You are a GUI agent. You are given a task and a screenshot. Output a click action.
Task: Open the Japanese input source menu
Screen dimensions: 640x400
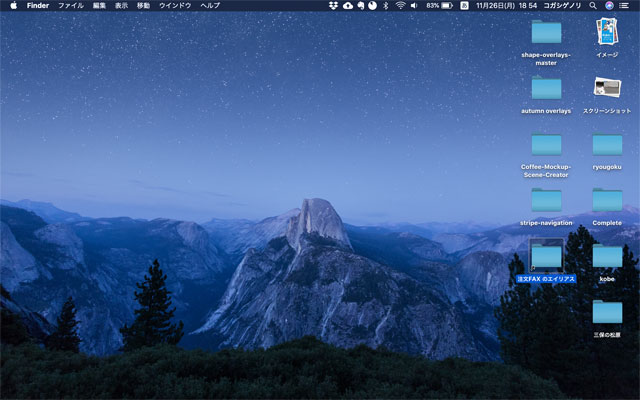coord(464,6)
